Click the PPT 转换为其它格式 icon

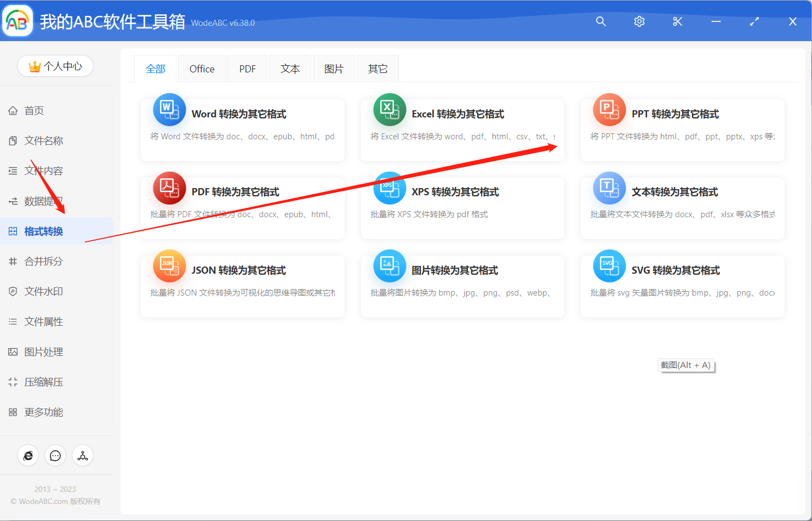click(x=609, y=109)
